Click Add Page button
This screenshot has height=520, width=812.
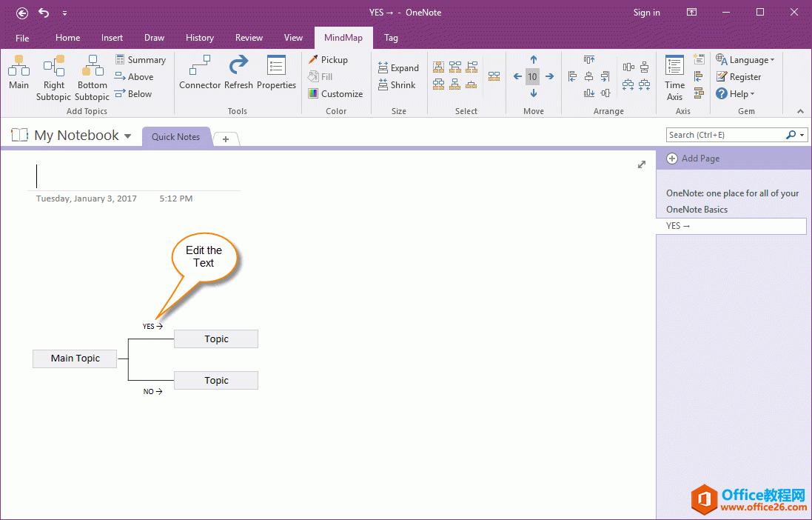point(693,159)
